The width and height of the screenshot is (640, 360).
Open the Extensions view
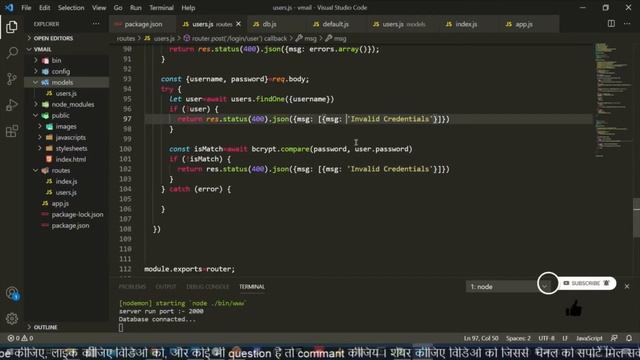click(x=12, y=131)
